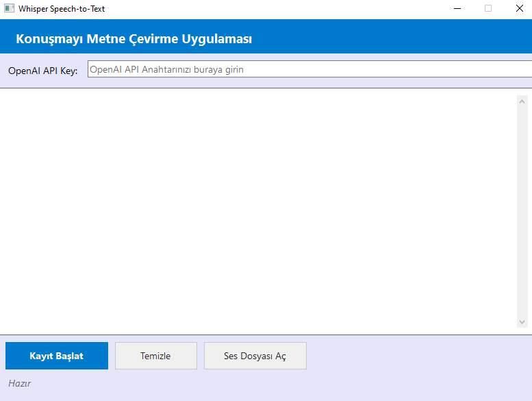
Task: Click empty blue header area right of heading
Action: (390, 38)
